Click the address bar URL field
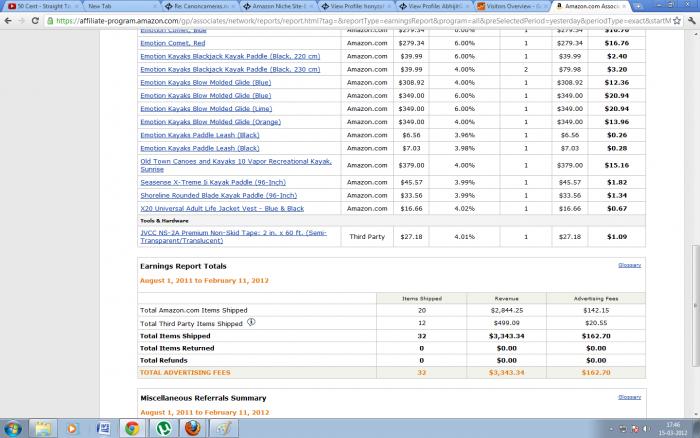 tap(362, 21)
